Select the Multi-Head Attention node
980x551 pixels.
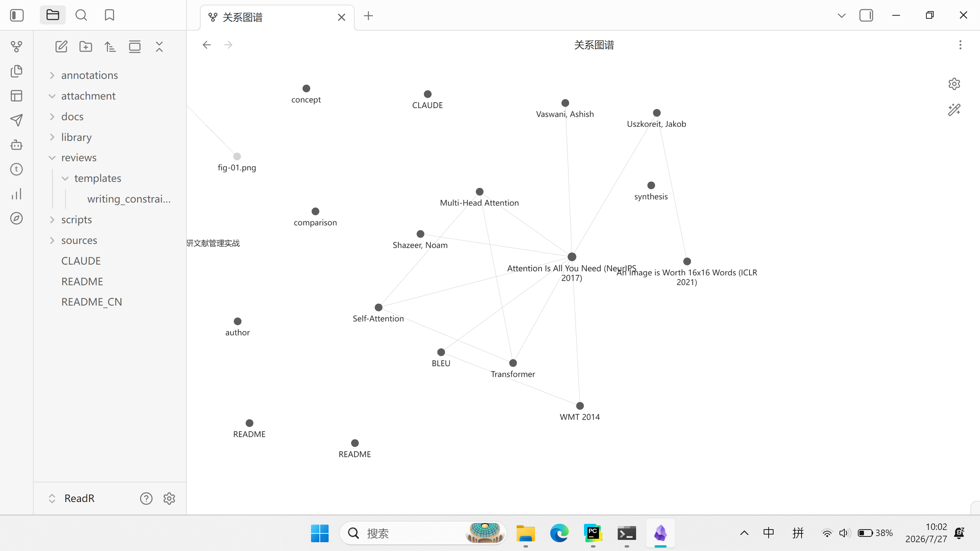(x=479, y=191)
